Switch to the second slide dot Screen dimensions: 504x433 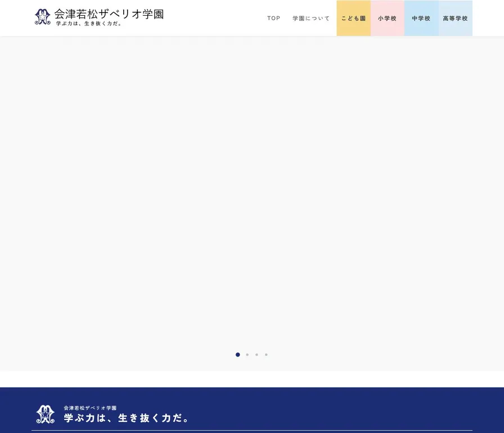(x=247, y=355)
